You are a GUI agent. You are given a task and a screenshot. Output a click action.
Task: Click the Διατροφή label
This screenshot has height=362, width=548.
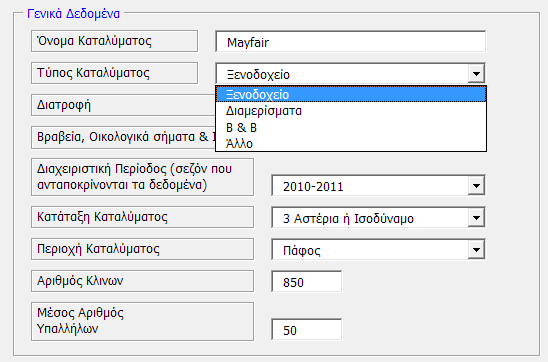(x=123, y=105)
